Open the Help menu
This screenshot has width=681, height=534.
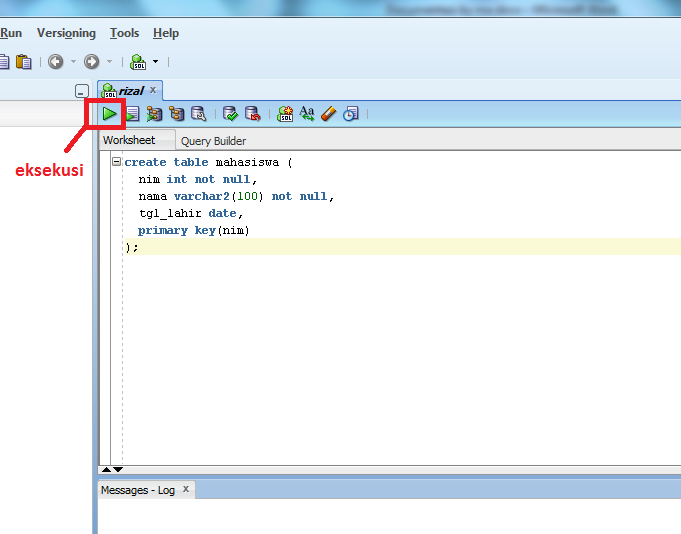166,33
